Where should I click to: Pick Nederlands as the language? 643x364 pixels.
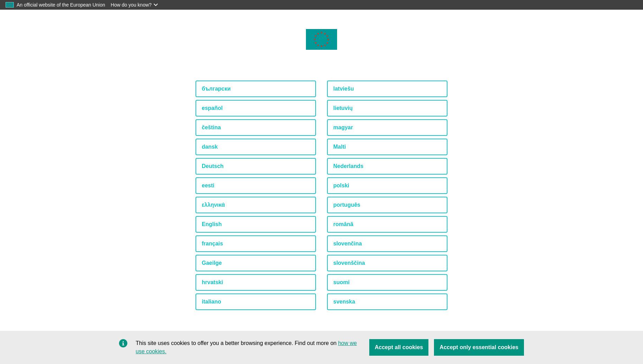(387, 166)
